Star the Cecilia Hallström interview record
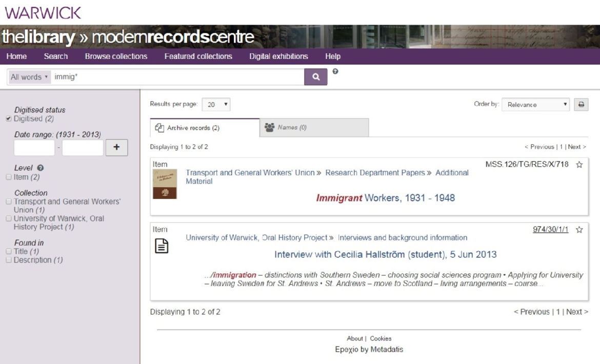 [579, 230]
